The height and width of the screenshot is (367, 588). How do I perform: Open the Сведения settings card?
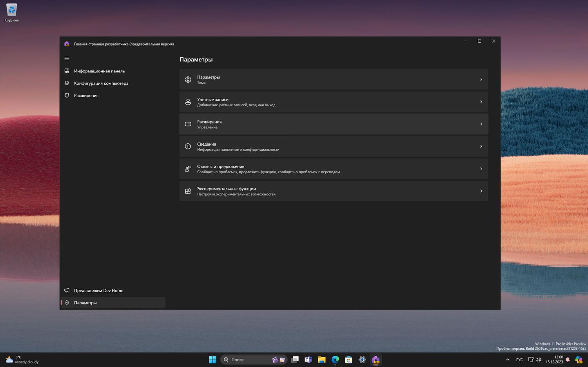tap(333, 146)
